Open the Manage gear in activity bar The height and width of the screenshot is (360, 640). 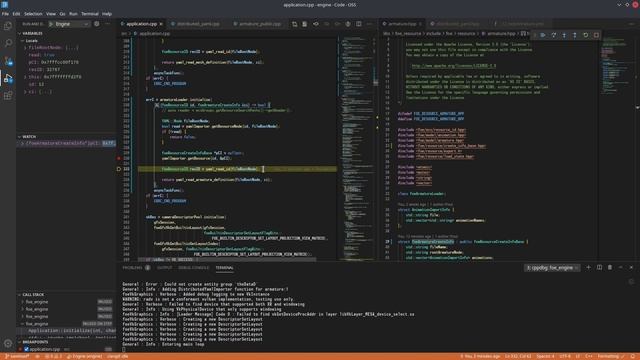[8, 343]
